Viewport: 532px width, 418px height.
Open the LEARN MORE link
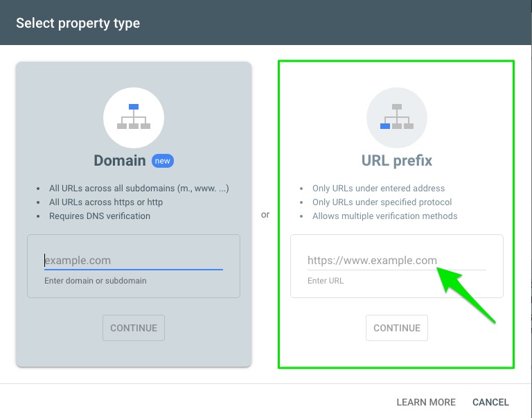pyautogui.click(x=426, y=402)
